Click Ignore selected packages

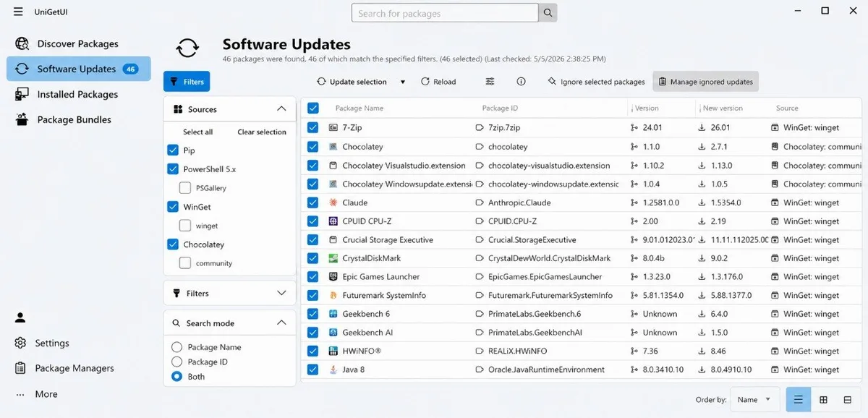pos(597,82)
